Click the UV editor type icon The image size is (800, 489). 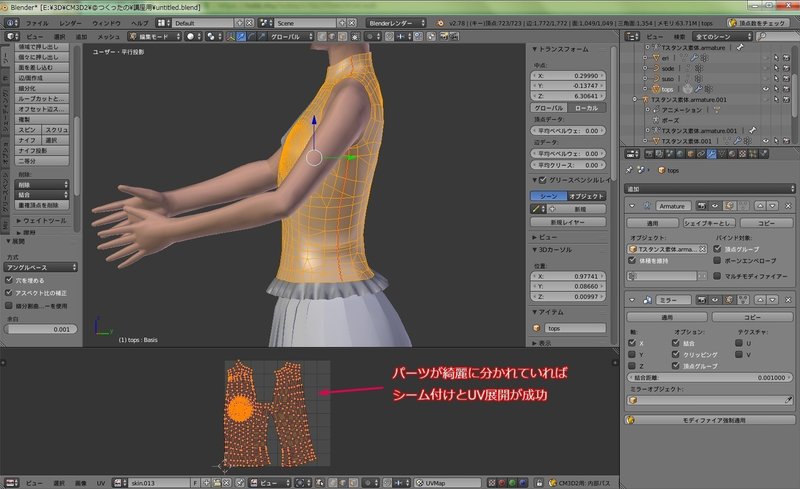(x=12, y=482)
